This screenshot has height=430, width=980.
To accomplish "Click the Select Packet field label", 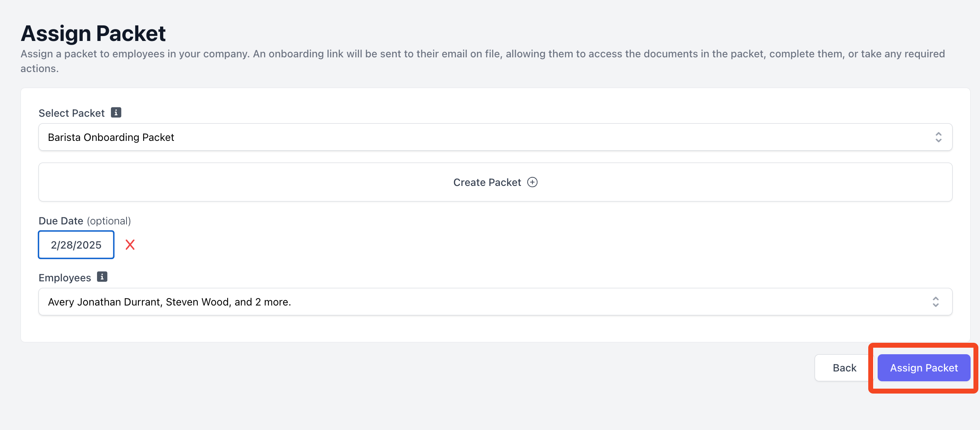I will pos(72,113).
